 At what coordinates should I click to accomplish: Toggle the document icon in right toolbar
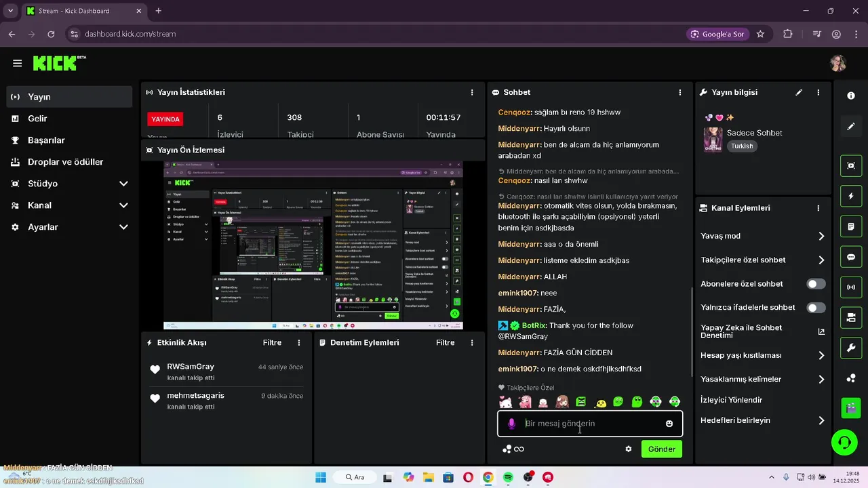tap(851, 226)
